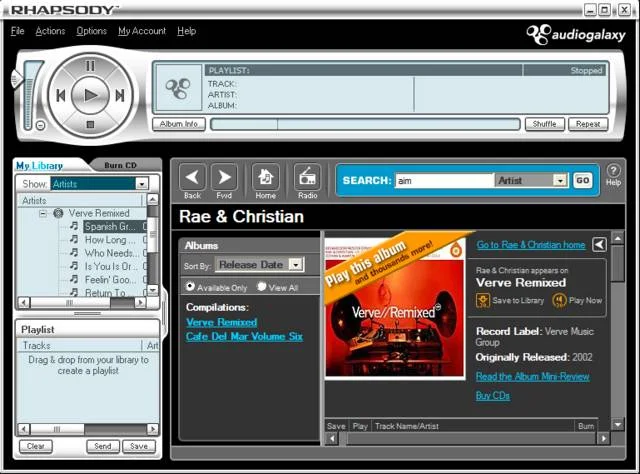Click the library list scroll-up arrow
The image size is (640, 474).
pyautogui.click(x=153, y=199)
